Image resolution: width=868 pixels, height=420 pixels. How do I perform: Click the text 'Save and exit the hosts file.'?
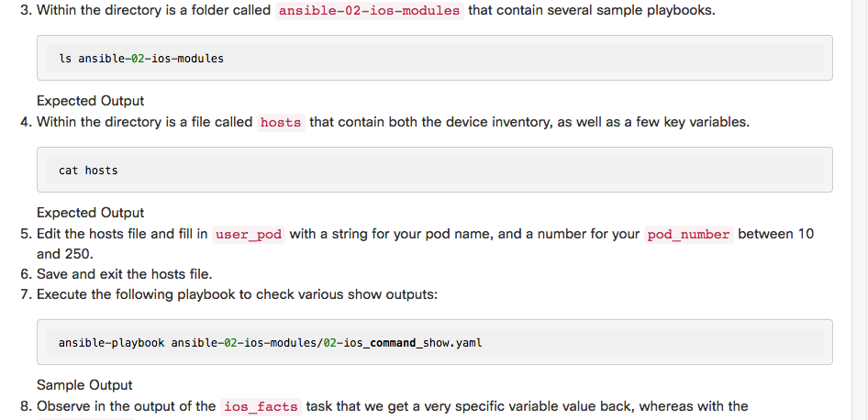click(x=125, y=274)
